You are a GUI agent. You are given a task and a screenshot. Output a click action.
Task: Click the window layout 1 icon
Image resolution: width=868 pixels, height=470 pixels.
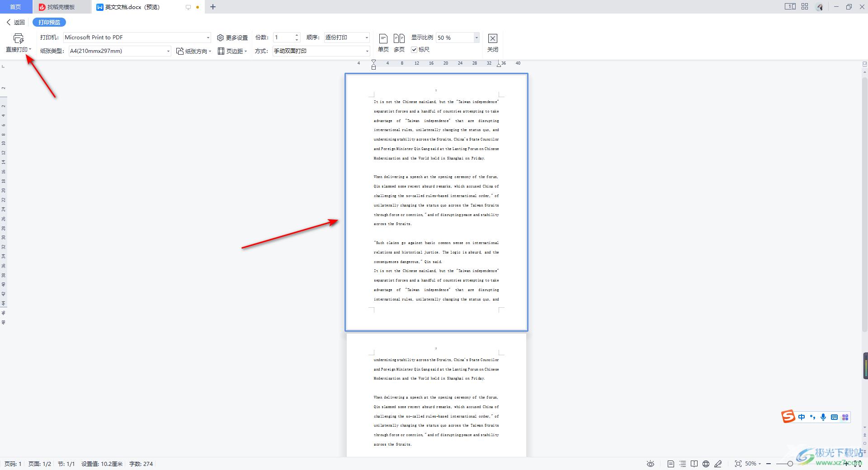(790, 7)
